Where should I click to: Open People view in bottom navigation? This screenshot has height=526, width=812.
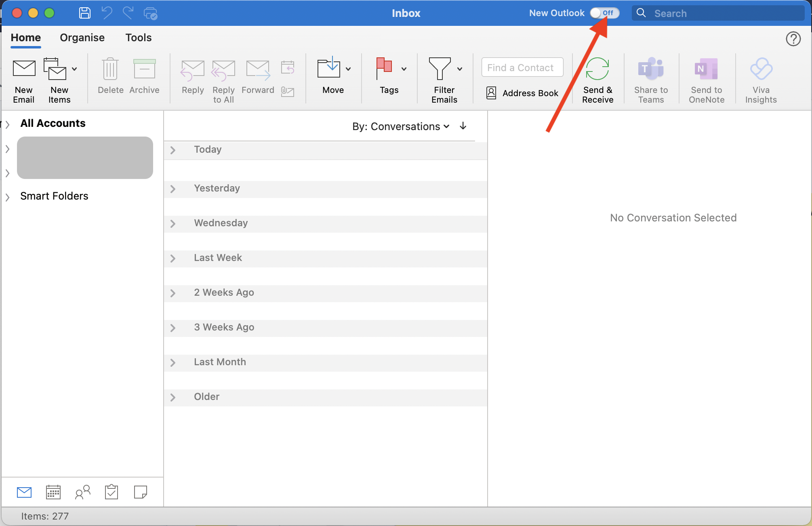82,492
